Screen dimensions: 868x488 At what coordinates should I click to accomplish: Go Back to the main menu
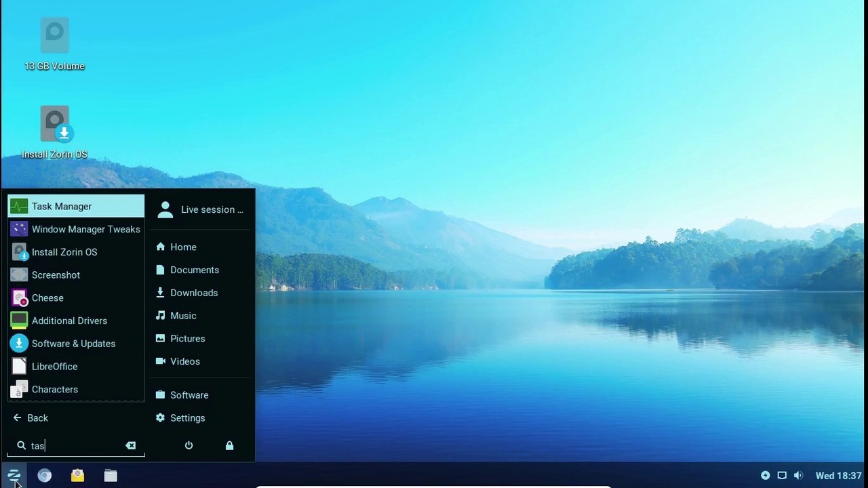coord(76,418)
